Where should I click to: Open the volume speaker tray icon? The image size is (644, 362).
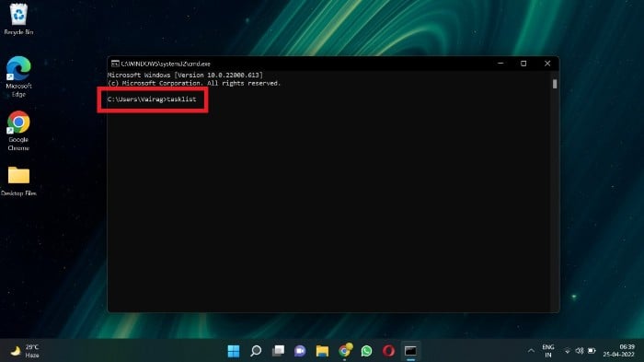coord(579,351)
